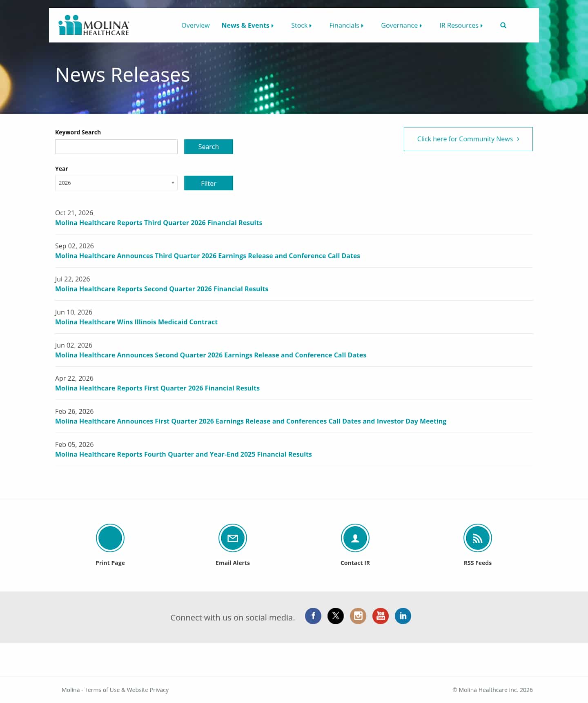Click the Print Page circle icon
Viewport: 588px width, 703px height.
(x=110, y=538)
